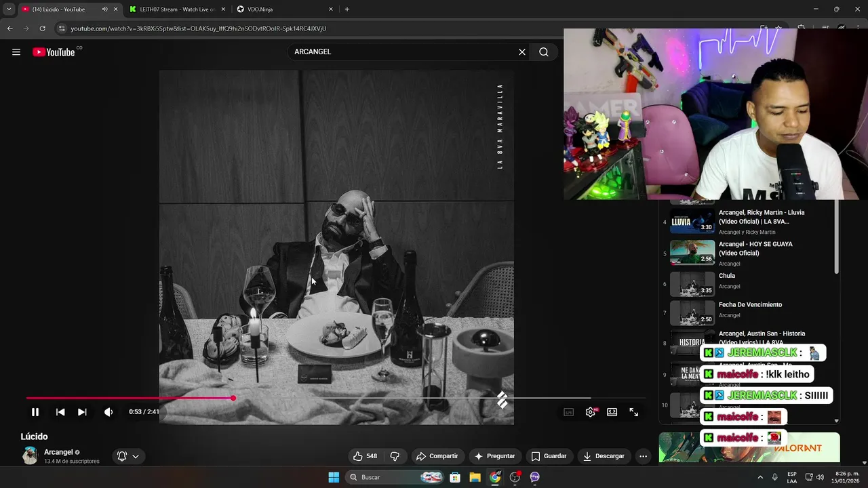
Task: Click the search magnifier button
Action: 544,52
